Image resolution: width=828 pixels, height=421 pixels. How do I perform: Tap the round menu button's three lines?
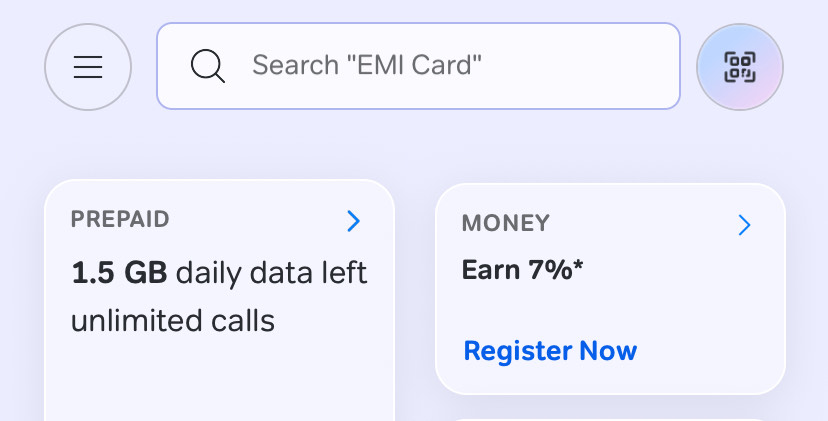coord(88,67)
